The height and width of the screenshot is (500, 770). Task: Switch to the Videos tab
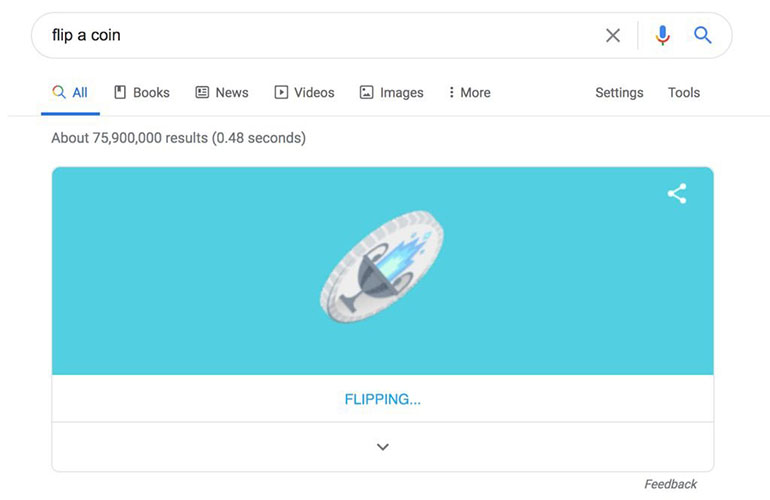304,92
